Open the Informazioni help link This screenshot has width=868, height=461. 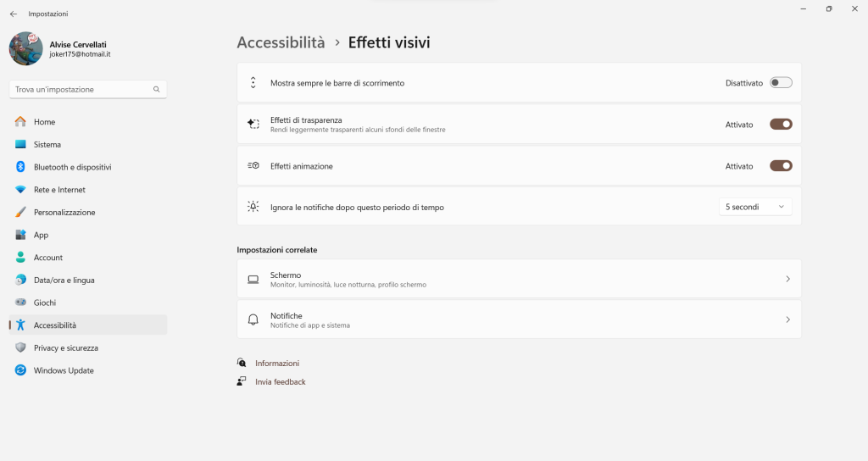[277, 363]
